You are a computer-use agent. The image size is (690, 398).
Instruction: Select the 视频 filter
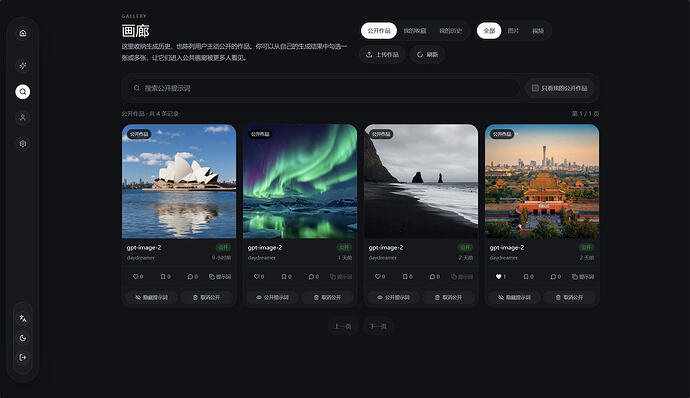tap(538, 31)
